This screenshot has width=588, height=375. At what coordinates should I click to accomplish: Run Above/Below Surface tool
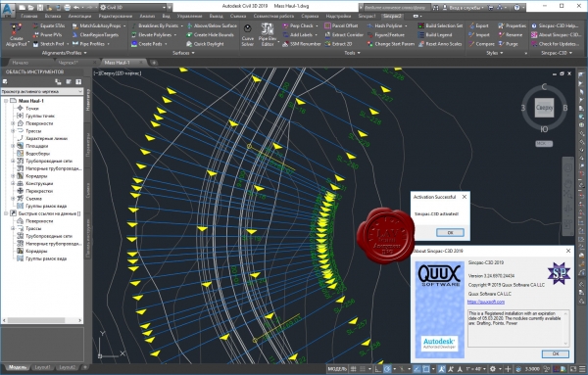pos(212,25)
